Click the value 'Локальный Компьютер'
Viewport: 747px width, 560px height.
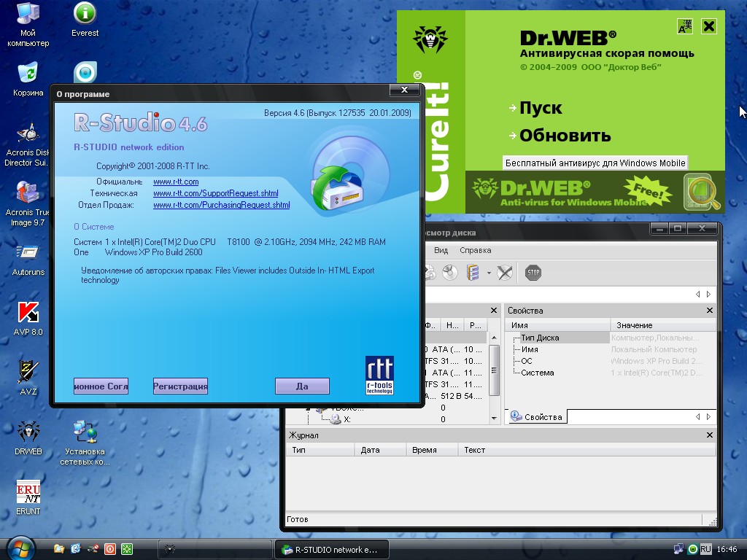(x=654, y=349)
